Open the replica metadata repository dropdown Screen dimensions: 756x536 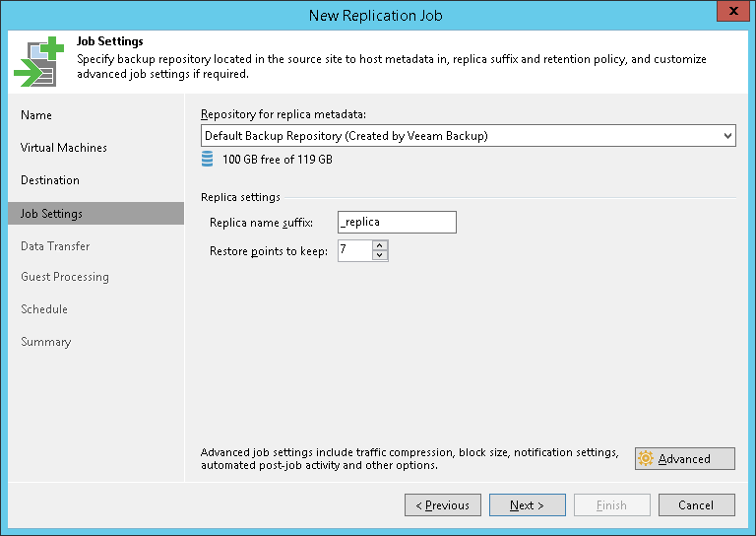(x=727, y=136)
